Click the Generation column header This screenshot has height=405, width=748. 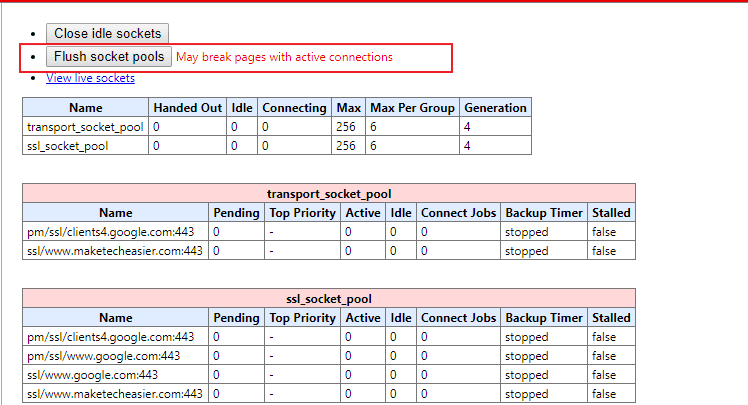click(495, 108)
